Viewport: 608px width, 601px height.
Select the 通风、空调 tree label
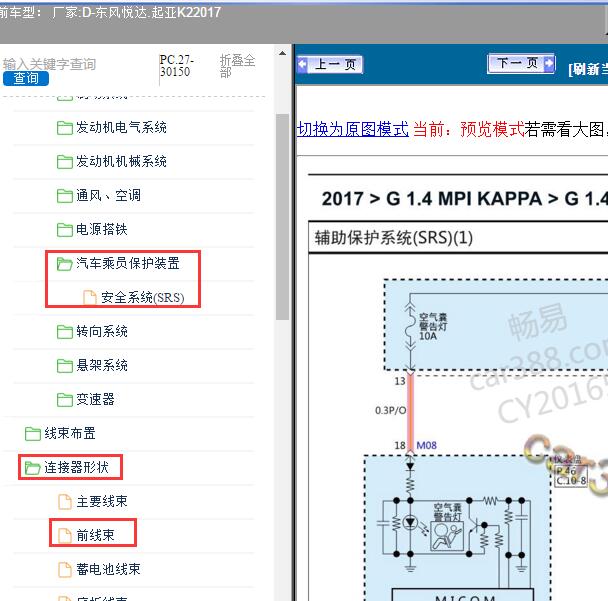(x=108, y=195)
